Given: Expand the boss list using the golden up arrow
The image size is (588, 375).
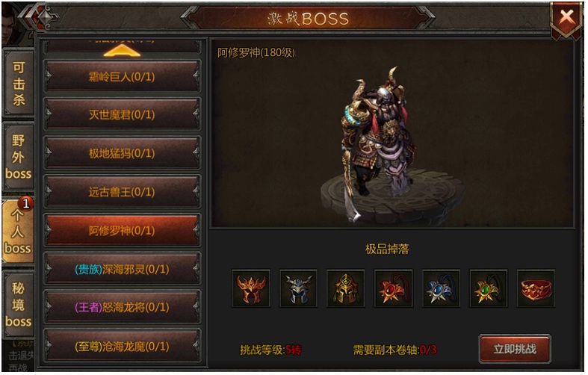Looking at the screenshot, I should tap(122, 50).
